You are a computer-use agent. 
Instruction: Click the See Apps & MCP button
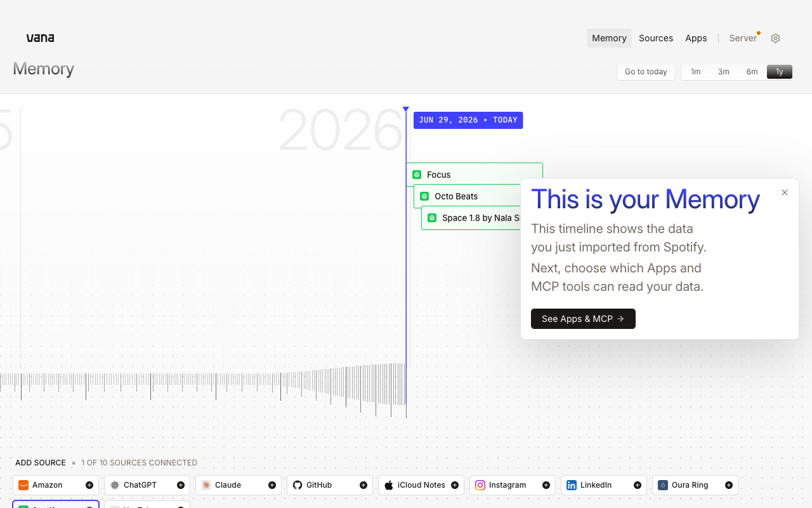pos(583,319)
